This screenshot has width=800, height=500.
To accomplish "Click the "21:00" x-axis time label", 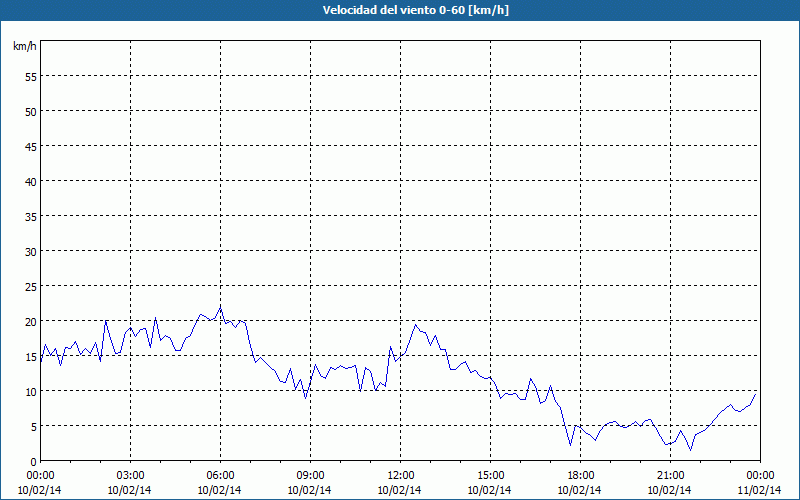I will 670,476.
